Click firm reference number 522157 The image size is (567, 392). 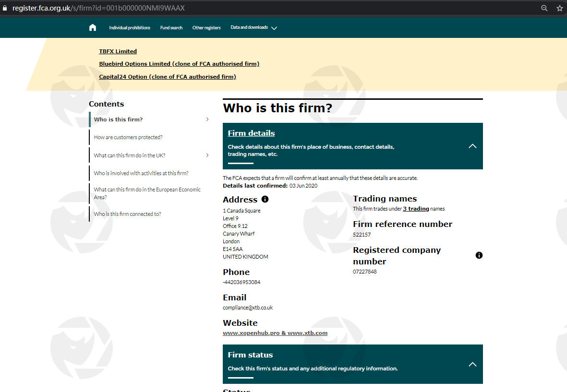coord(362,235)
